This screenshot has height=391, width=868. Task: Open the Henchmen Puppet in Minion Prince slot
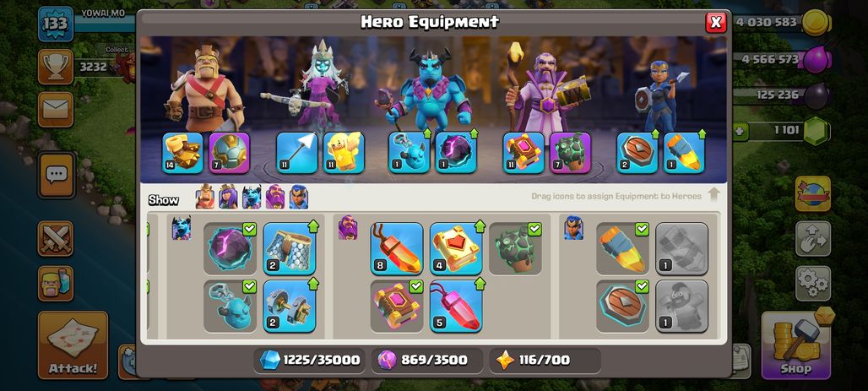[x=409, y=153]
